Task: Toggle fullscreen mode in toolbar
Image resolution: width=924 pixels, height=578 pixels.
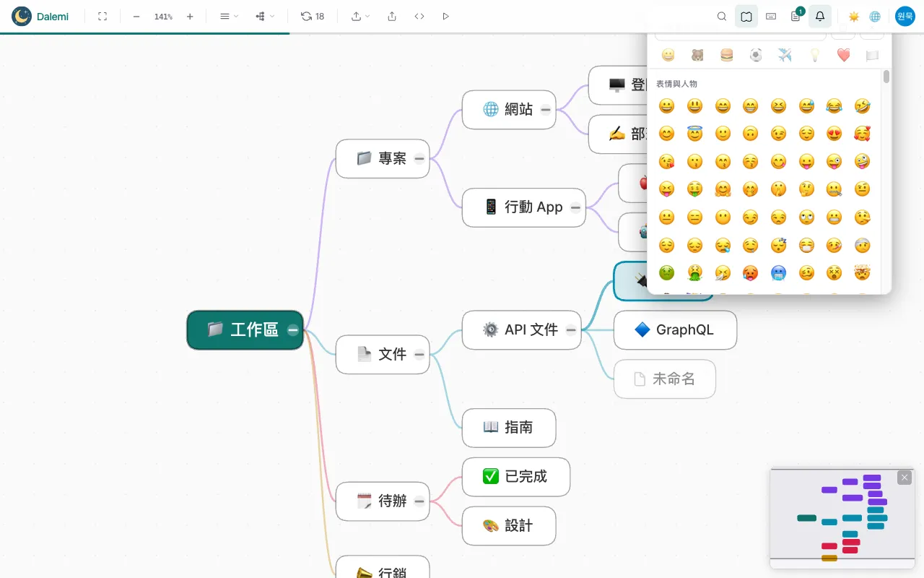Action: [103, 16]
